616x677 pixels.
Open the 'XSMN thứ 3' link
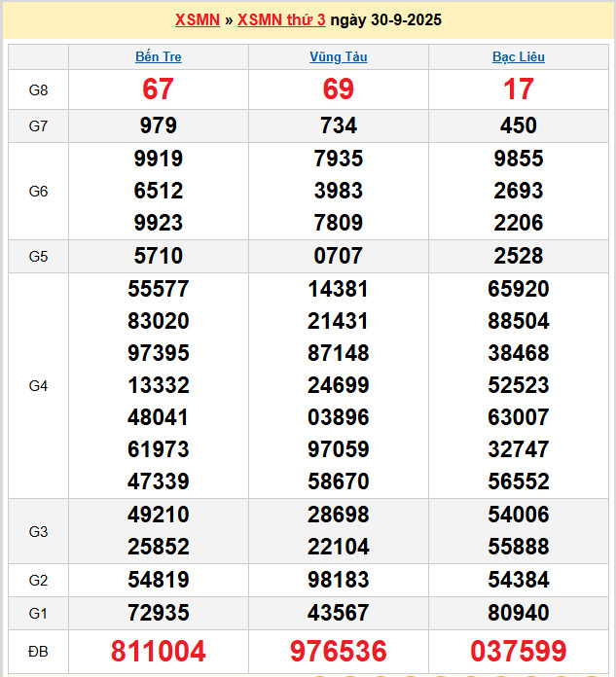tap(281, 19)
